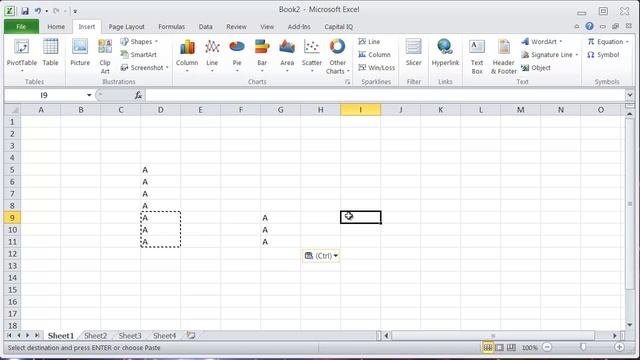
Task: Open the Paste Options (Ctrl) menu
Action: click(x=321, y=256)
